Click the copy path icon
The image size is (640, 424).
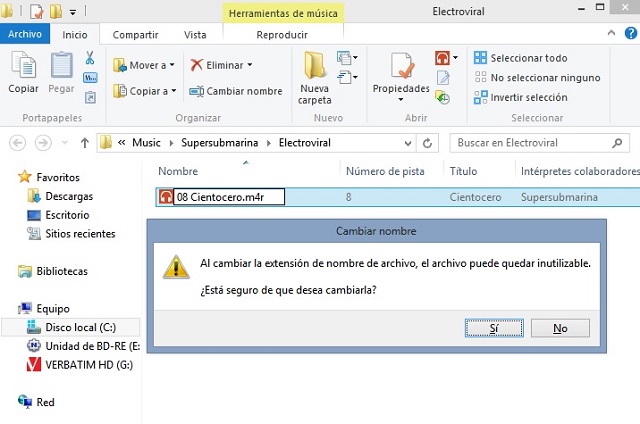click(90, 78)
